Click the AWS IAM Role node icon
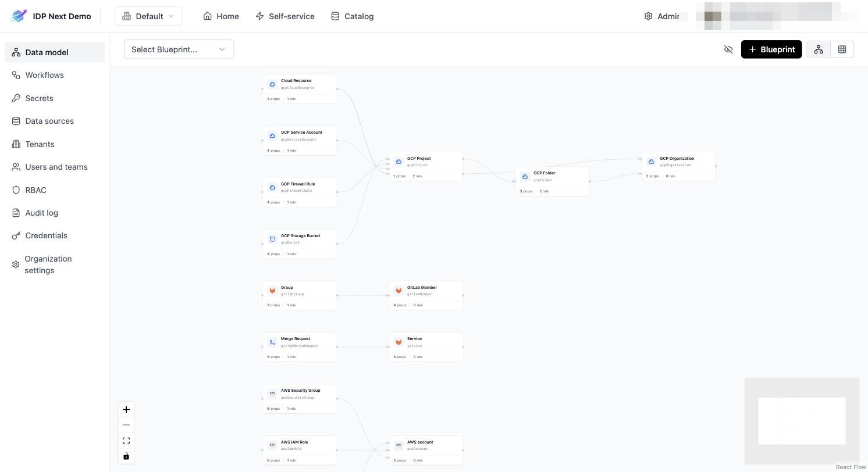This screenshot has width=868, height=472. pos(272,445)
